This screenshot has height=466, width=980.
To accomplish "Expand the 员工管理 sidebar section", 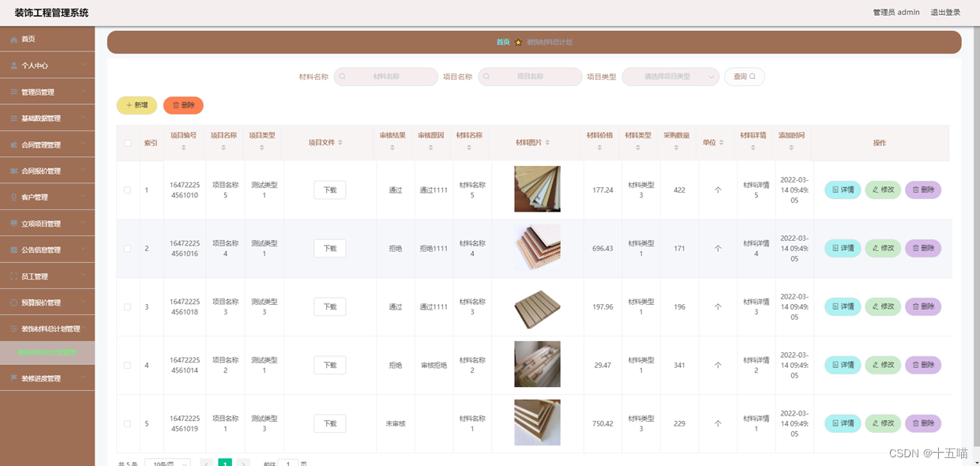I will (x=47, y=276).
